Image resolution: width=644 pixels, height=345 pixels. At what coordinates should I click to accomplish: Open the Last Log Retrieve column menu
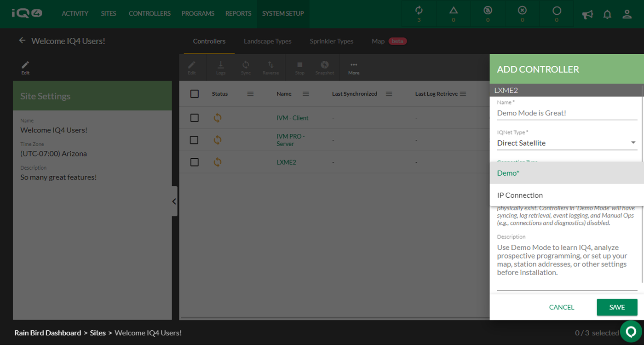[x=463, y=94]
